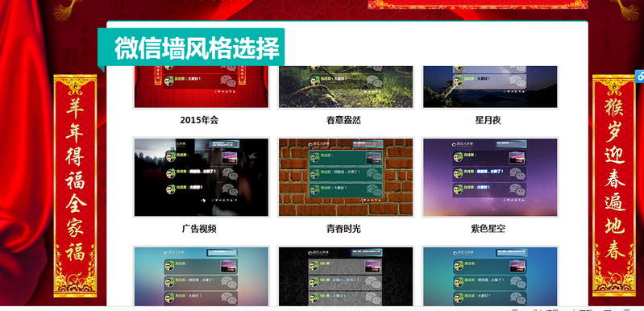
Task: Select the teal blue style thumbnail, bottom row
Action: click(490, 276)
